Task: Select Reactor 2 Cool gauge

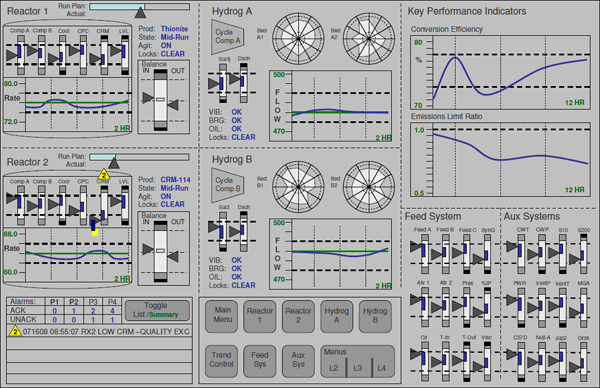Action: pos(62,206)
